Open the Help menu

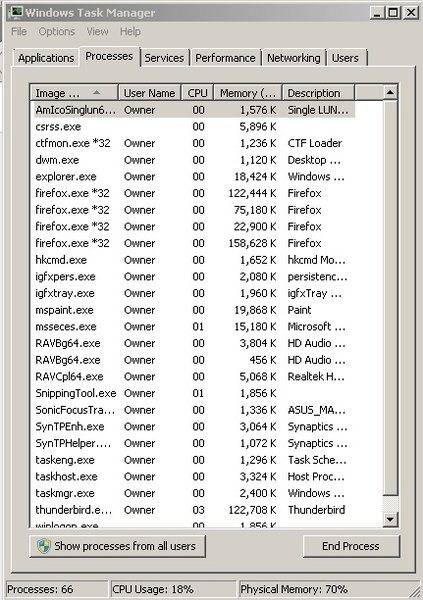tap(130, 31)
